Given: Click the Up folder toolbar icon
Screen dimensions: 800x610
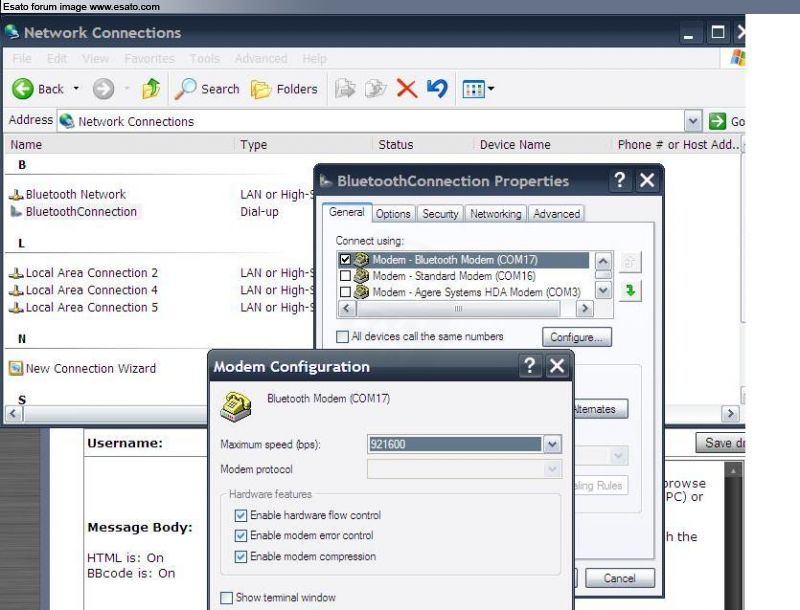Looking at the screenshot, I should click(x=151, y=89).
